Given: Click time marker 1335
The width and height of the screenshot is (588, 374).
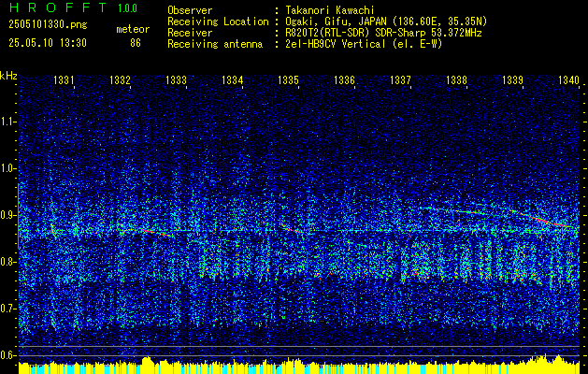Looking at the screenshot, I should point(288,79).
